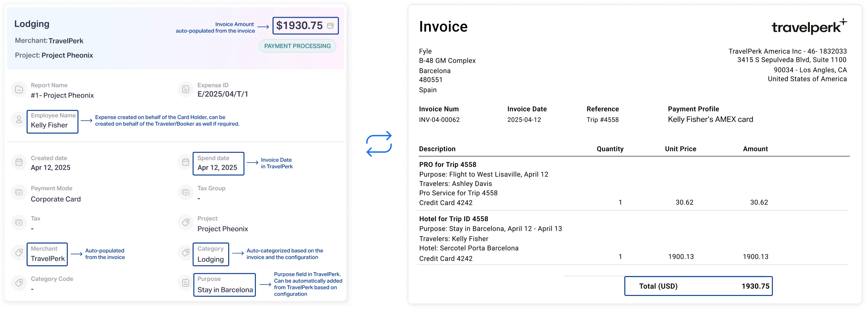Click the TravelPerk value under Merchant

click(x=48, y=259)
